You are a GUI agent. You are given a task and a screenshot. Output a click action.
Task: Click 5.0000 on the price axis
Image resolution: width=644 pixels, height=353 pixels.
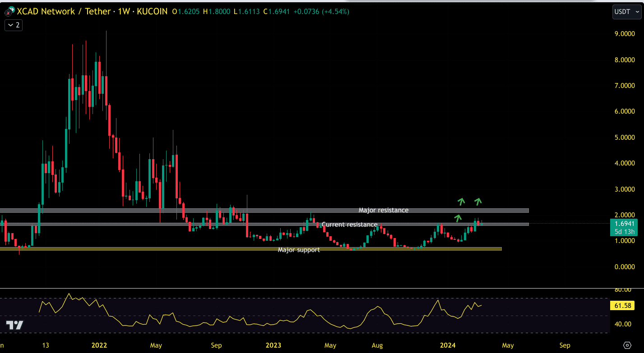click(624, 137)
